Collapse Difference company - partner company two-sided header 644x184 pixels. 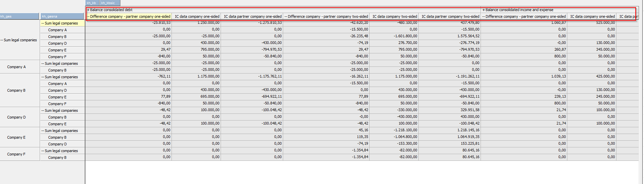tap(286, 16)
